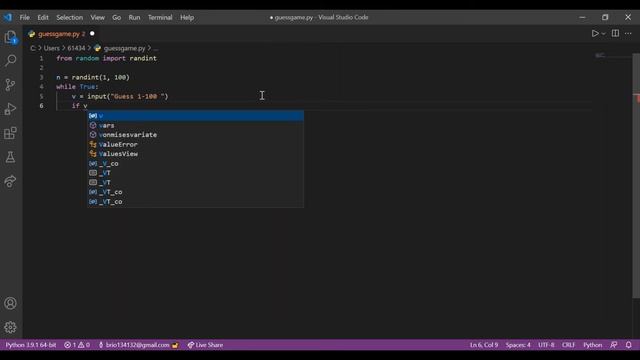Click the Python language mode indicator
The height and width of the screenshot is (360, 640).
pyautogui.click(x=592, y=345)
